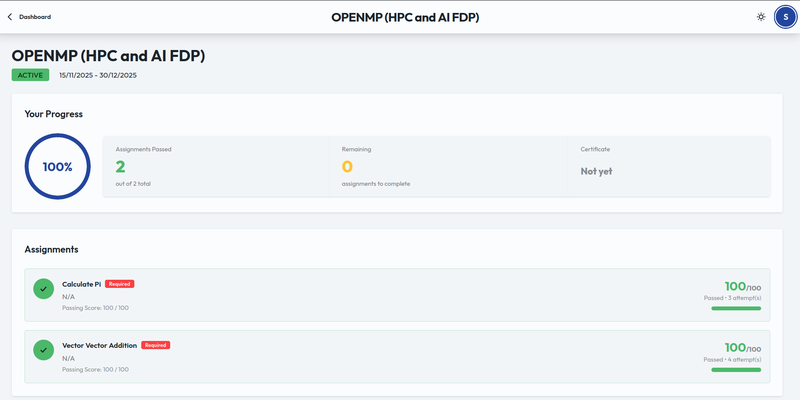Click the Required badge on Calculate Pi
Screen dimensions: 800x400
click(x=119, y=284)
